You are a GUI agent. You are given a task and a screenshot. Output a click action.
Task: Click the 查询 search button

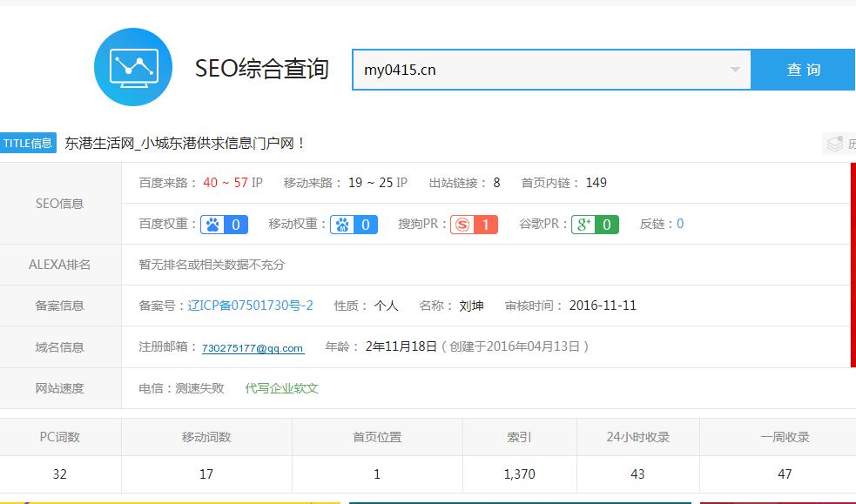[x=803, y=70]
